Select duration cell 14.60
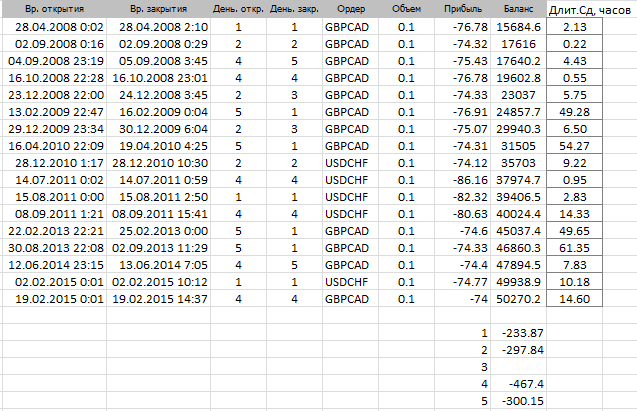The height and width of the screenshot is (411, 637). [x=574, y=299]
